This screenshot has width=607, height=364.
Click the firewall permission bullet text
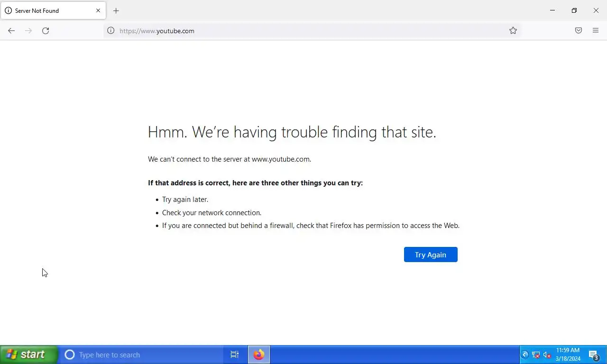(x=311, y=226)
